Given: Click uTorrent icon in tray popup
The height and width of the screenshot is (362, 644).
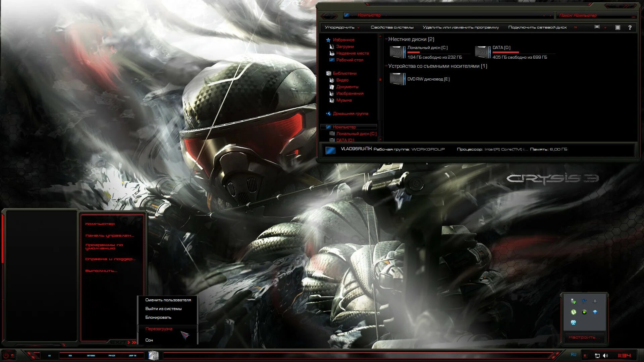Looking at the screenshot, I should point(574,312).
